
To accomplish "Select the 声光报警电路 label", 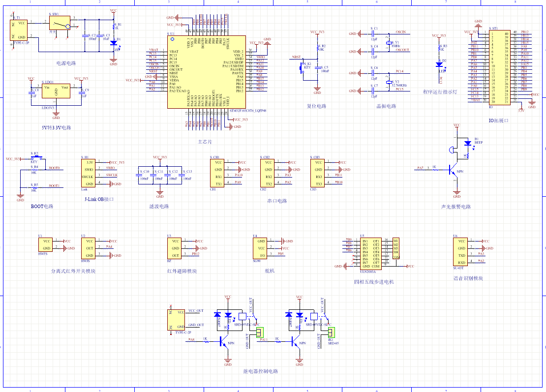I will (x=456, y=207).
